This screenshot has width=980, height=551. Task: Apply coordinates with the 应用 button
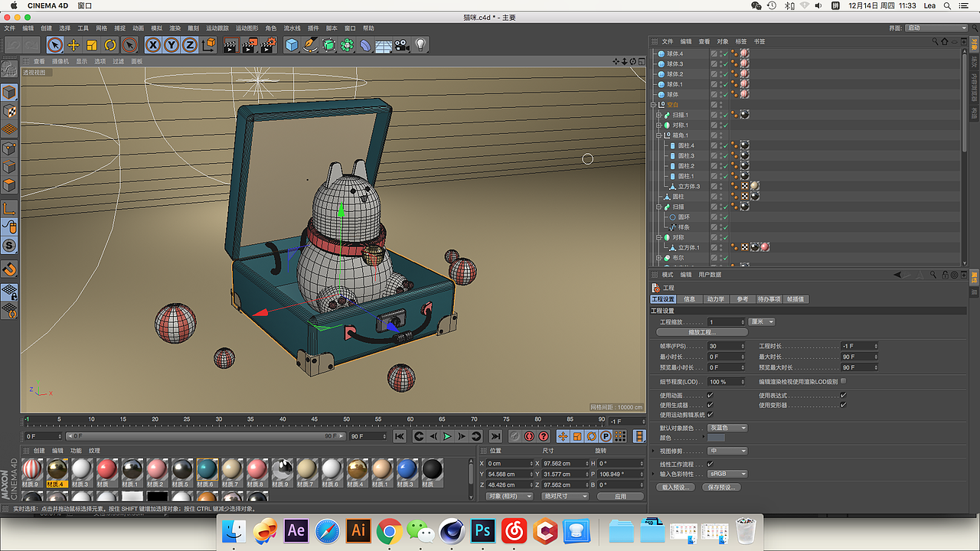(x=620, y=496)
